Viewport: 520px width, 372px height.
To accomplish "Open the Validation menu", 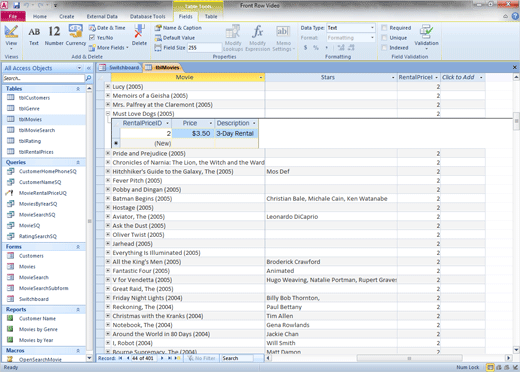I will click(x=426, y=37).
